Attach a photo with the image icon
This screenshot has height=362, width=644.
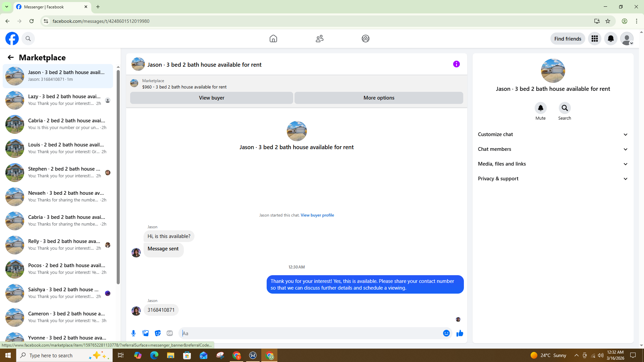(146, 333)
